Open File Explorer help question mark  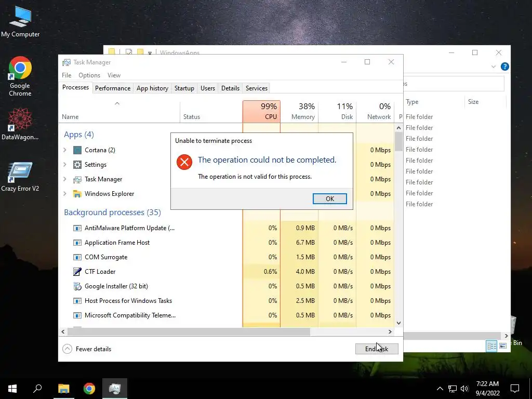point(505,66)
